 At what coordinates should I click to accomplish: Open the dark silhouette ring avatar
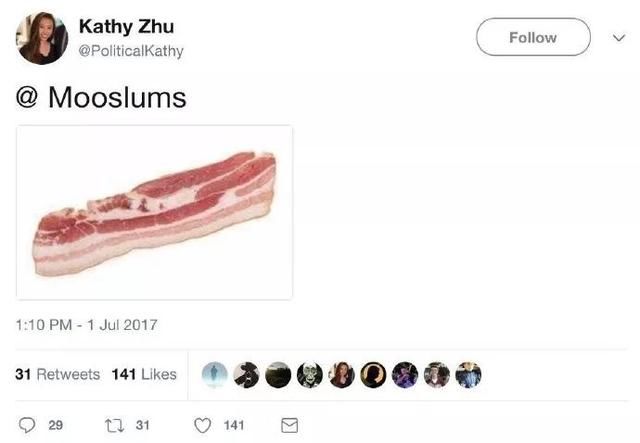click(x=373, y=374)
